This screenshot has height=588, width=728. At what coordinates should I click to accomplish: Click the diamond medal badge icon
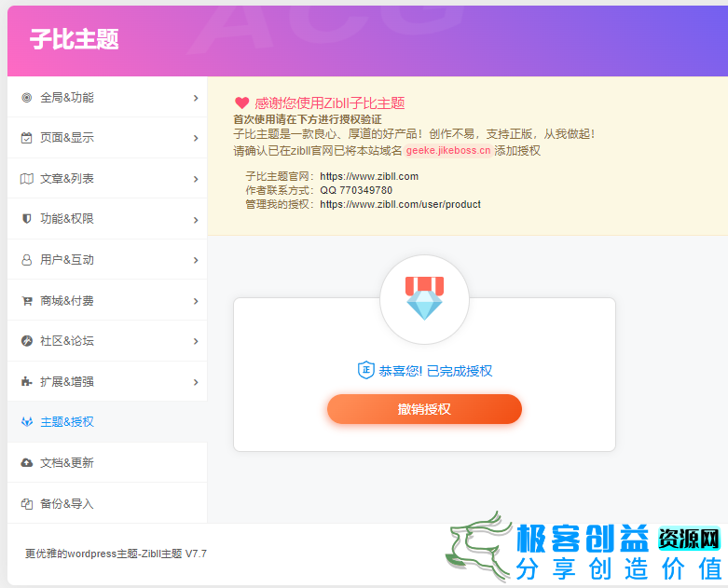[424, 298]
